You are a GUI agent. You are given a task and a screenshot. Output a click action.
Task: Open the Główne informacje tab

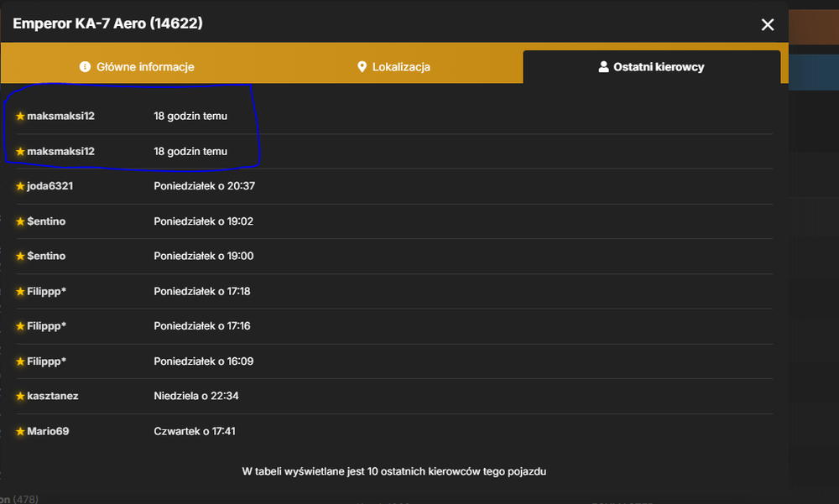pyautogui.click(x=137, y=67)
